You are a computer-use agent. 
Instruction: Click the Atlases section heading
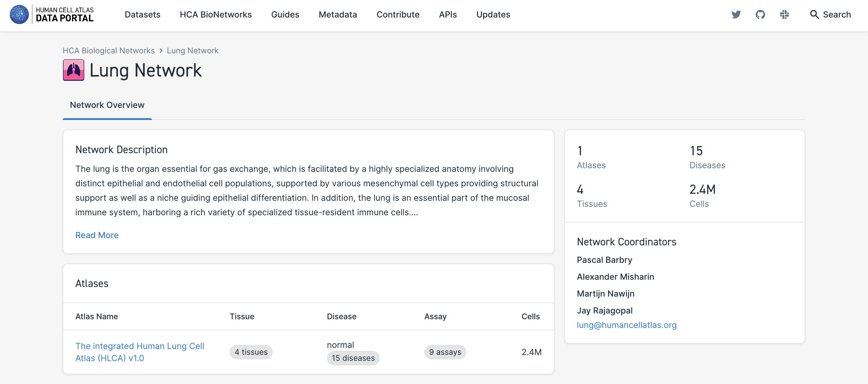92,283
